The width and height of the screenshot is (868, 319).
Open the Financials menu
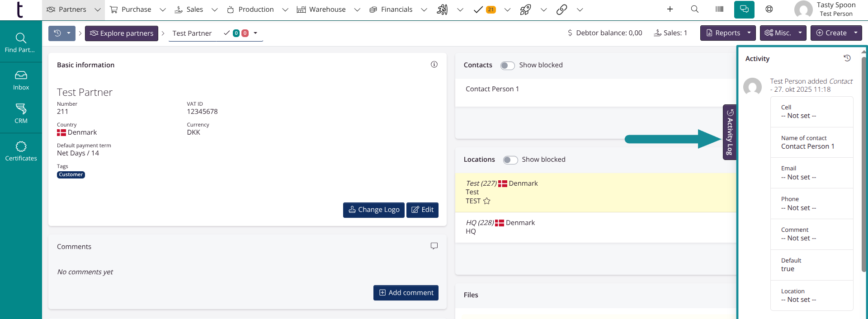click(396, 9)
